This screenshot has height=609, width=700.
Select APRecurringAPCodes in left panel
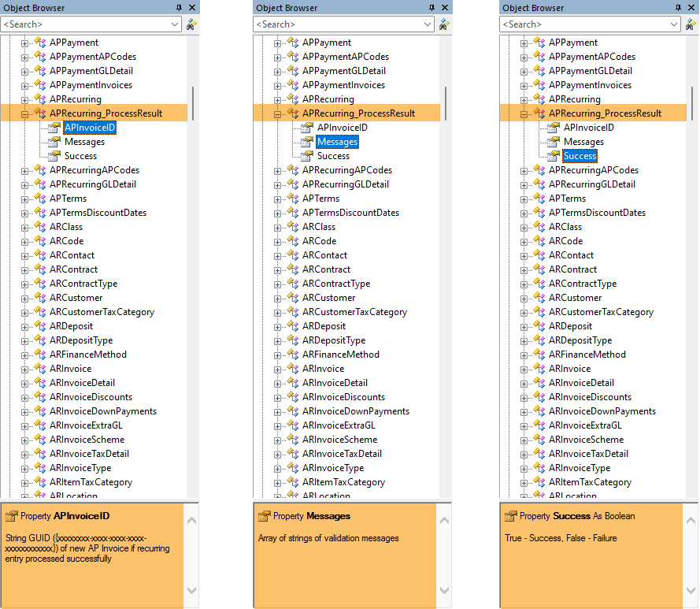click(94, 170)
